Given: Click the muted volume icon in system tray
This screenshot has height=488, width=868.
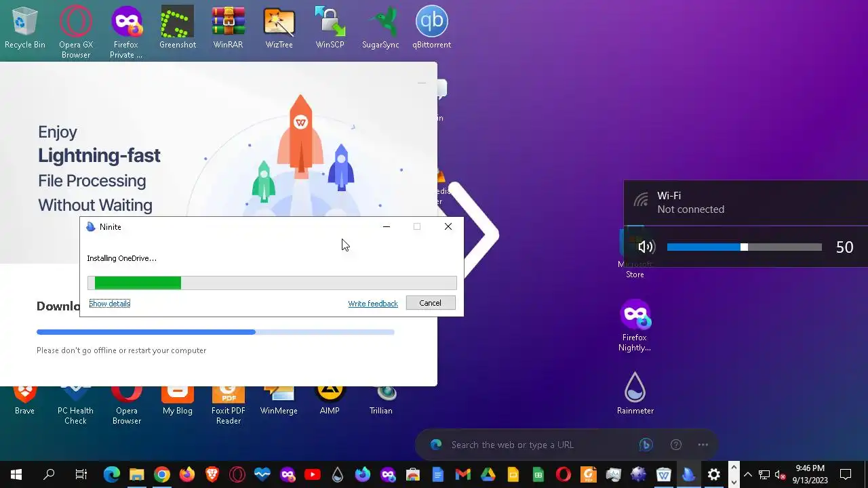Looking at the screenshot, I should point(781,474).
